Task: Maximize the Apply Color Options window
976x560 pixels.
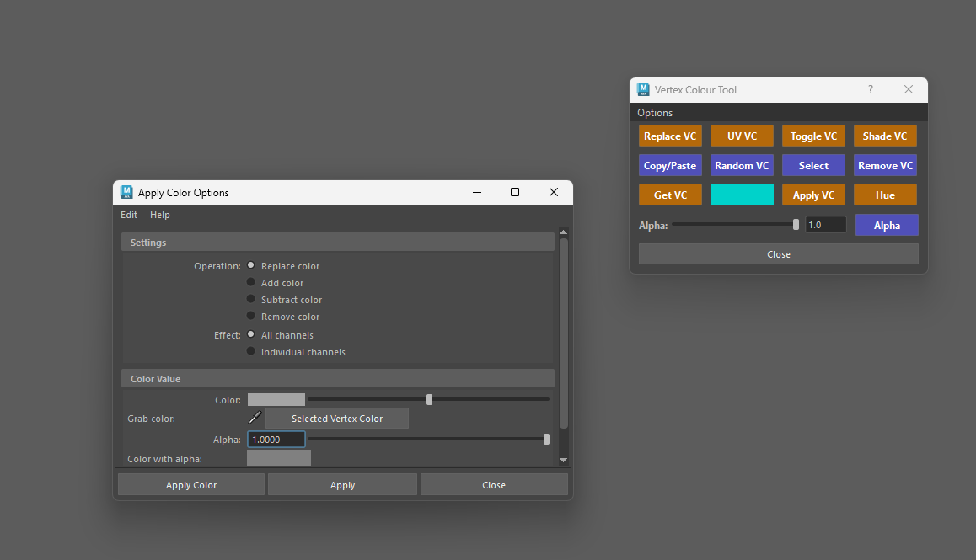Action: point(515,192)
